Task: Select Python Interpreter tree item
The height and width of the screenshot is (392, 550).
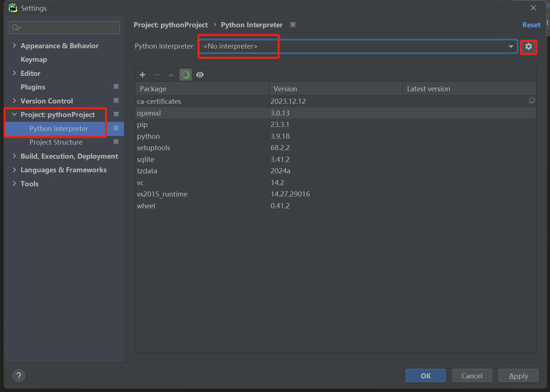Action: click(59, 128)
